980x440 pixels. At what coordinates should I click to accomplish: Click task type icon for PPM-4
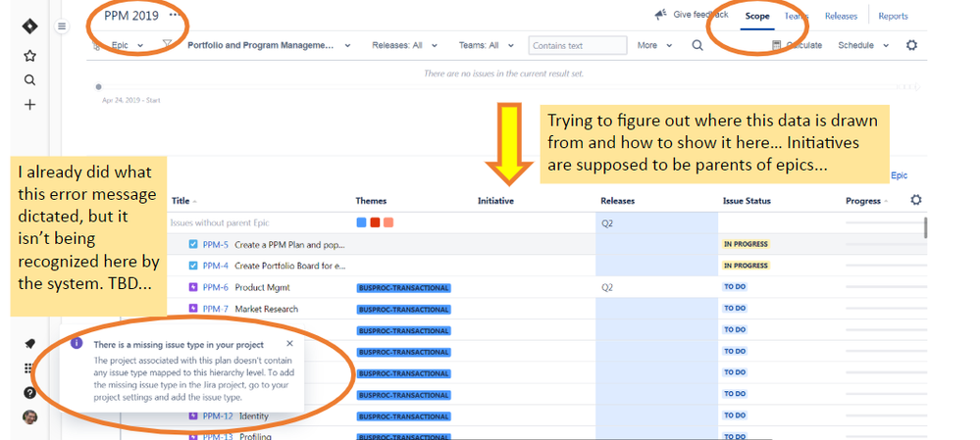tap(193, 266)
